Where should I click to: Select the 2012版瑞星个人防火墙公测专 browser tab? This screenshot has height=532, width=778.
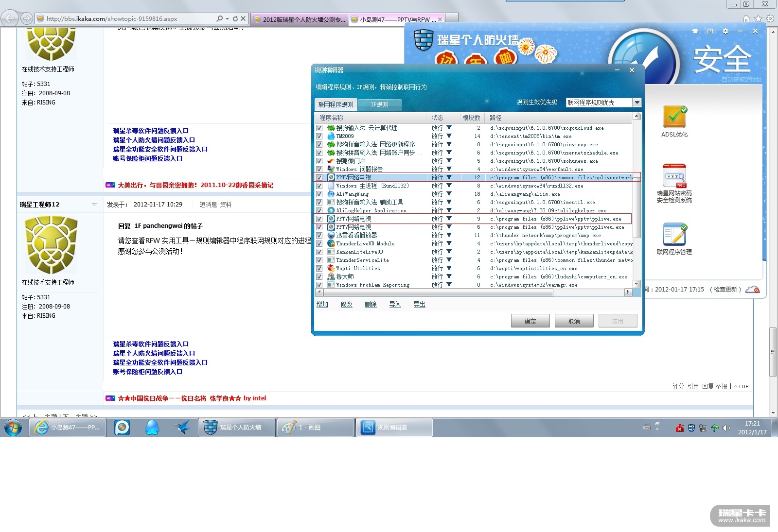click(300, 19)
